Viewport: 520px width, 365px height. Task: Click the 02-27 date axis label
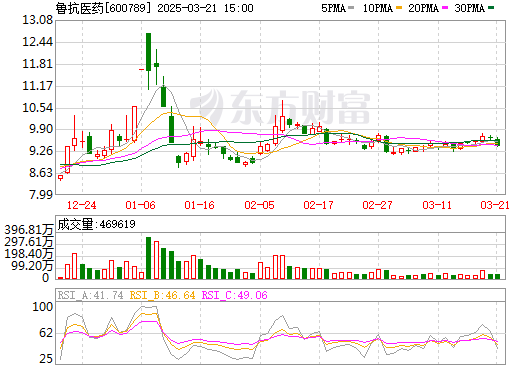[377, 205]
